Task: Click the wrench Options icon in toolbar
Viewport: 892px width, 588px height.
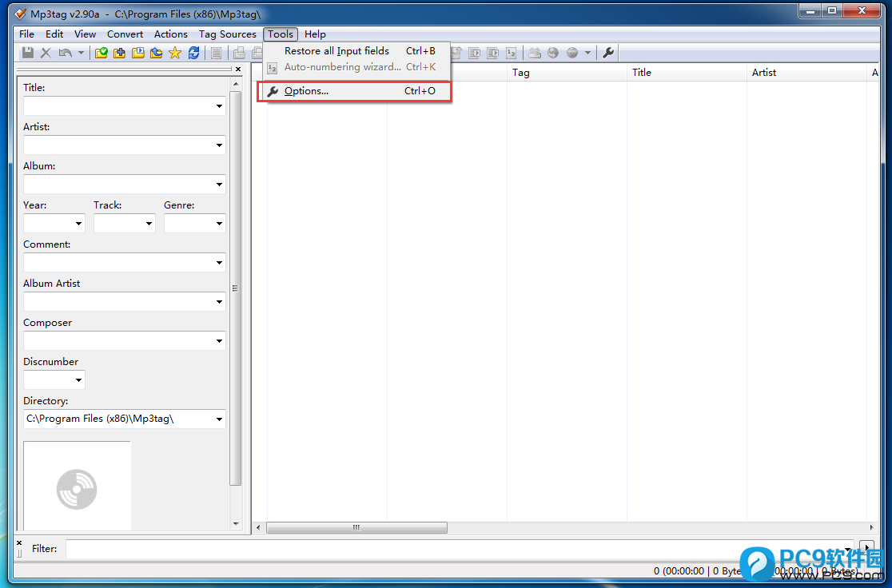Action: (608, 53)
